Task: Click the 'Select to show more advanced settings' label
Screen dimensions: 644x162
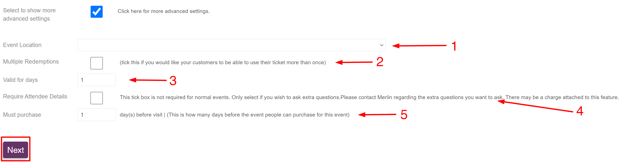Action: pyautogui.click(x=29, y=14)
